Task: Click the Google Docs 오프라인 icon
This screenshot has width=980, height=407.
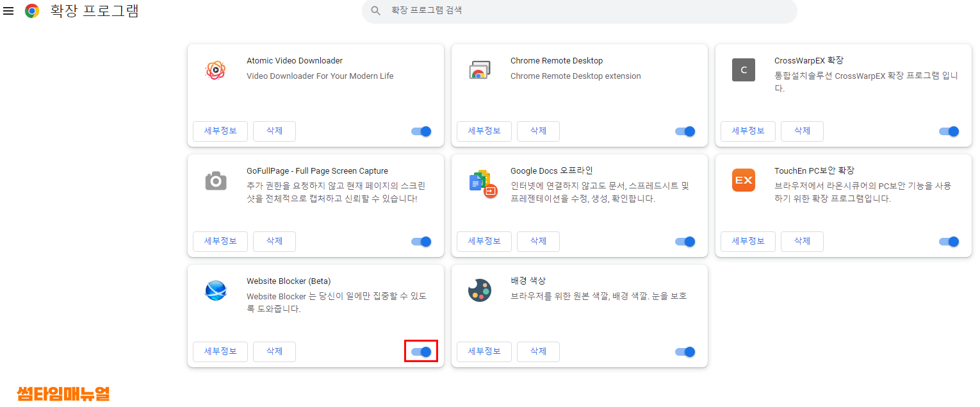Action: (482, 183)
